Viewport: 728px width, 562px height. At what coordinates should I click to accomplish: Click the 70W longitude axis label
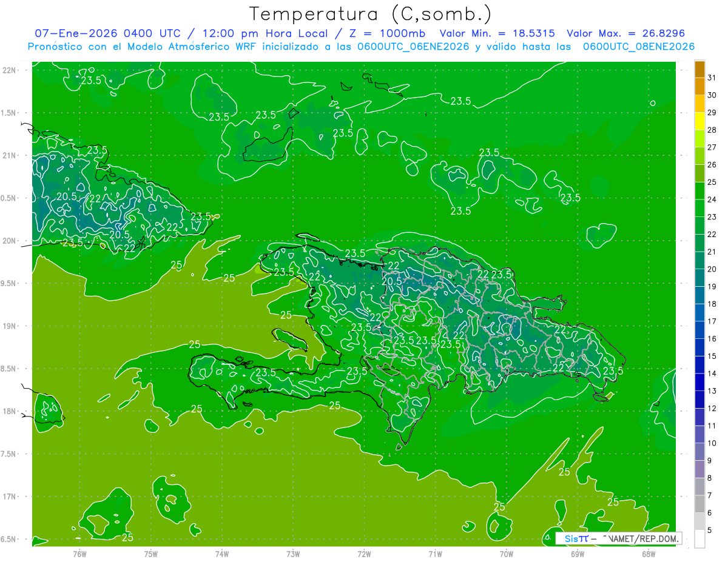click(x=507, y=554)
